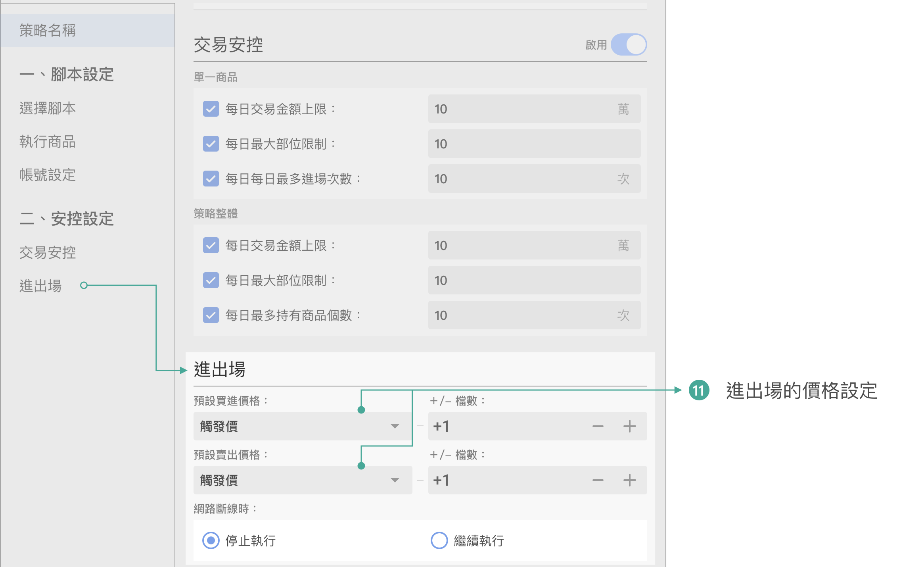
Task: Select 繼續執行 radio option
Action: point(439,540)
